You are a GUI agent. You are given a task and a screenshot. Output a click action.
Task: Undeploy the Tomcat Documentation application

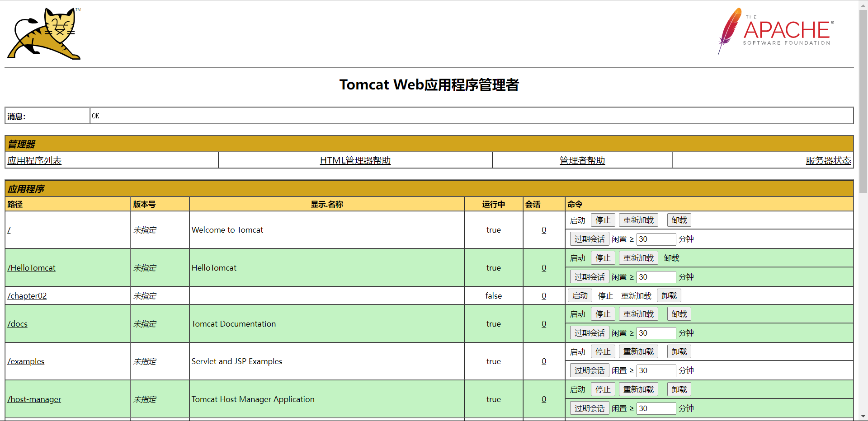679,314
